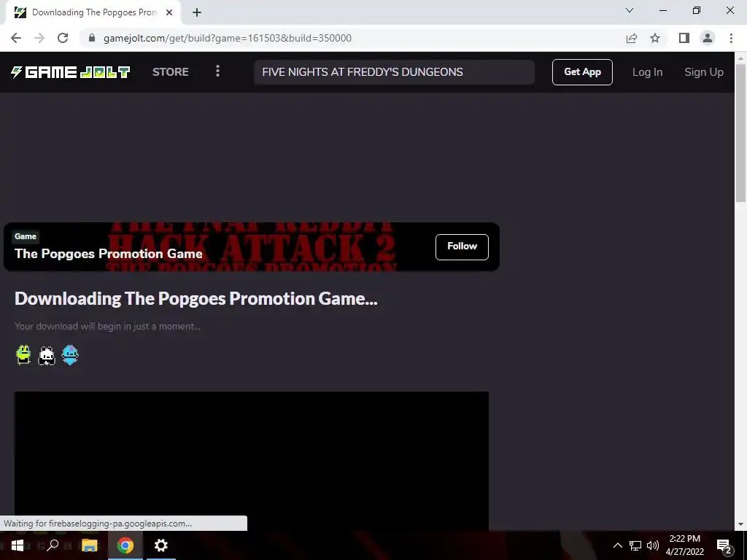Screen dimensions: 747x560
Task: Click the 'Your download will begin' text
Action: (x=108, y=326)
